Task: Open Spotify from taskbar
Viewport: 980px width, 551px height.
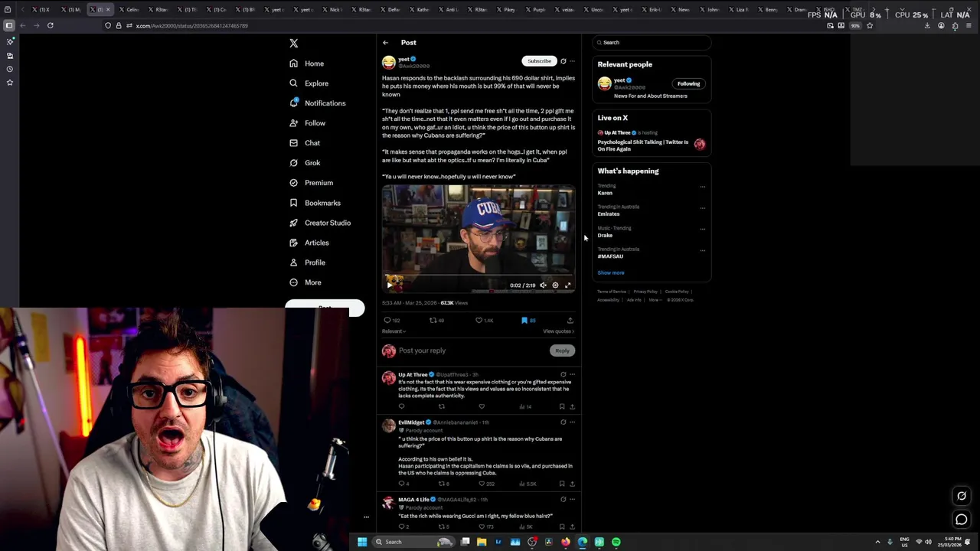Action: pyautogui.click(x=616, y=542)
